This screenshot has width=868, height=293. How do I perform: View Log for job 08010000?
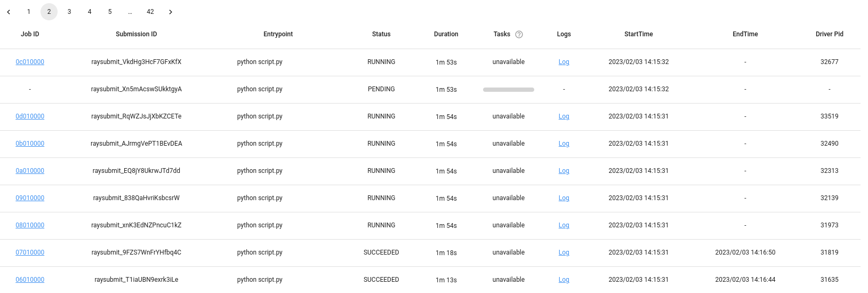pyautogui.click(x=564, y=225)
